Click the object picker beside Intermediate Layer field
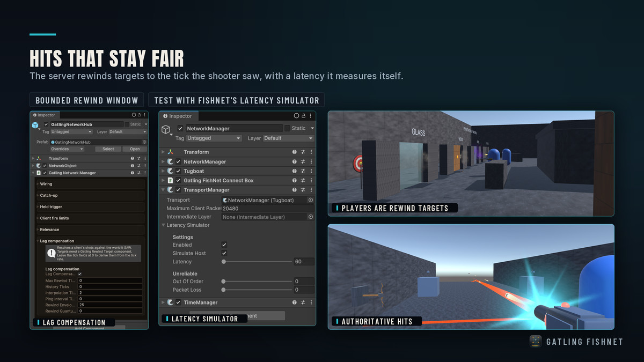 tap(311, 217)
